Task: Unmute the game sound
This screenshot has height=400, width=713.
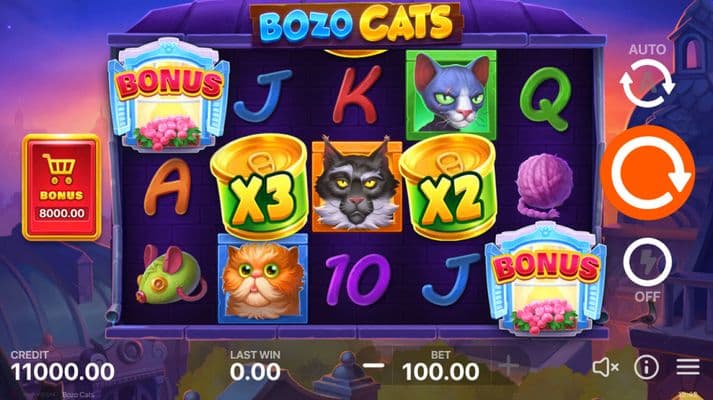Action: click(x=605, y=367)
